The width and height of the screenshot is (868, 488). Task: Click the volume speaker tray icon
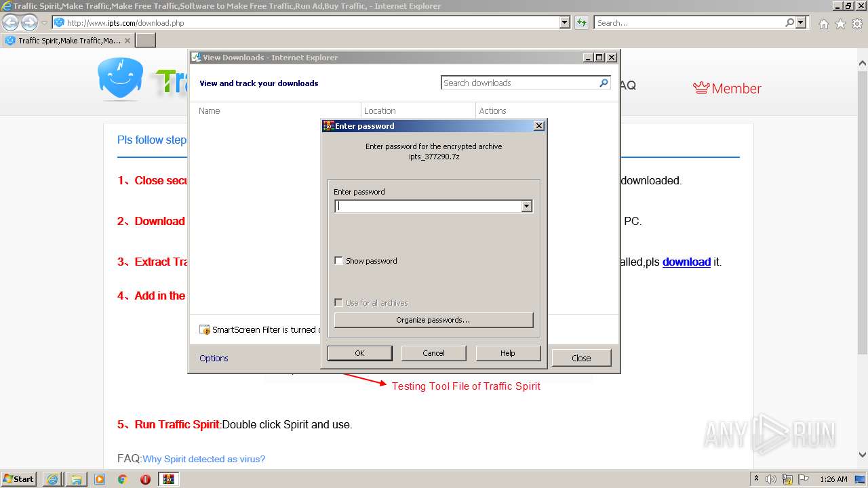pyautogui.click(x=771, y=479)
